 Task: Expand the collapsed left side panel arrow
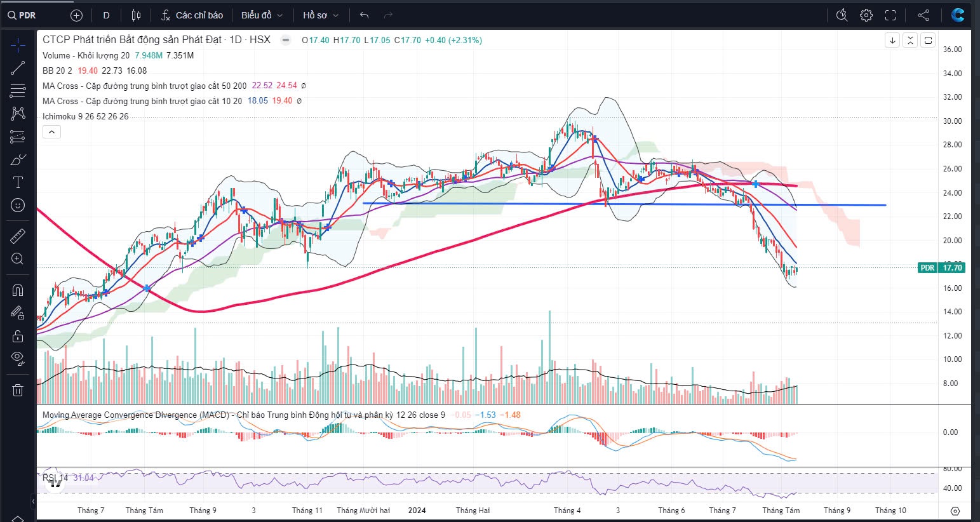(x=32, y=502)
